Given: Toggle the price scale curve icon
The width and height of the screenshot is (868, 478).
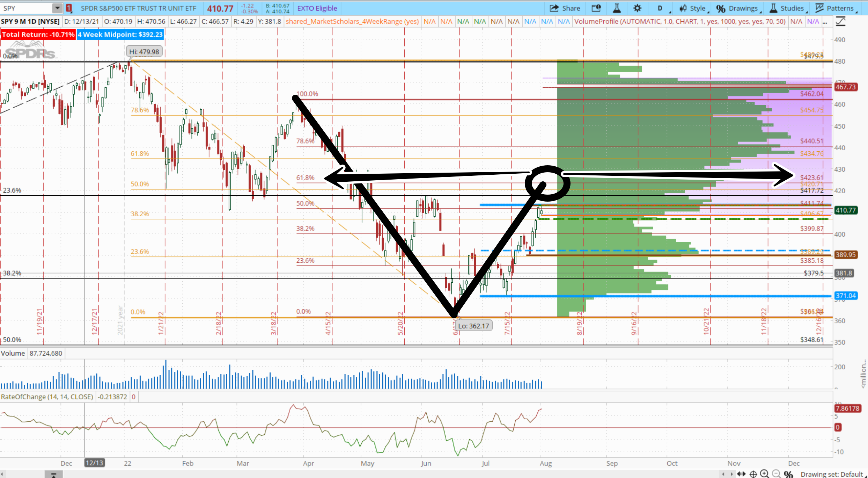Looking at the screenshot, I should (x=841, y=21).
